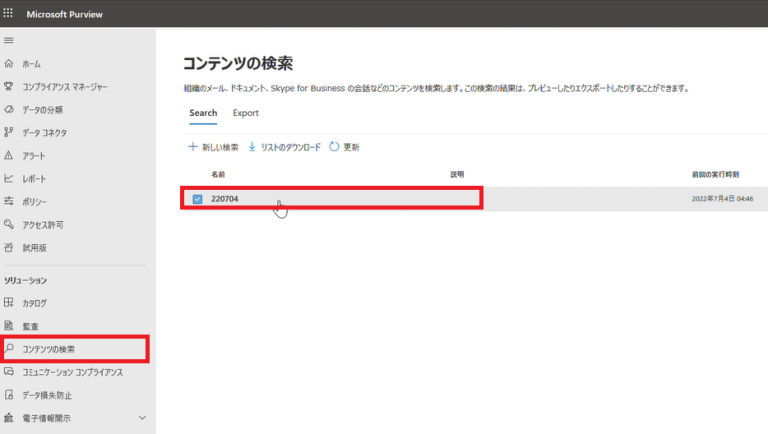
Task: Click 新しい検索 button
Action: pyautogui.click(x=214, y=147)
